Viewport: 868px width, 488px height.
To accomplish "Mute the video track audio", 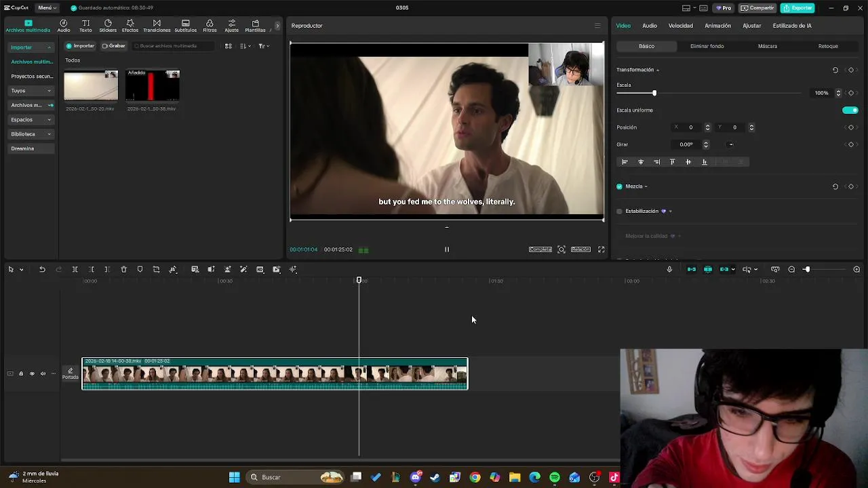I will coord(43,373).
